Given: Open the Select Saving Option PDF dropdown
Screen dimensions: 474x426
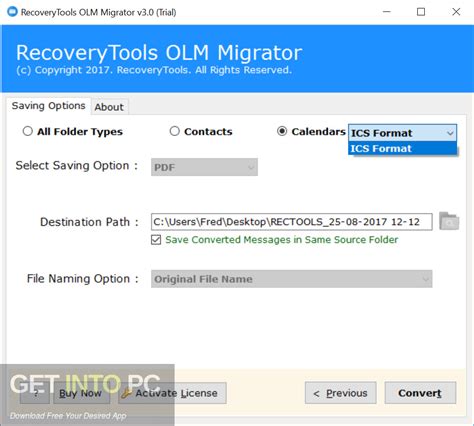Looking at the screenshot, I should pyautogui.click(x=204, y=167).
